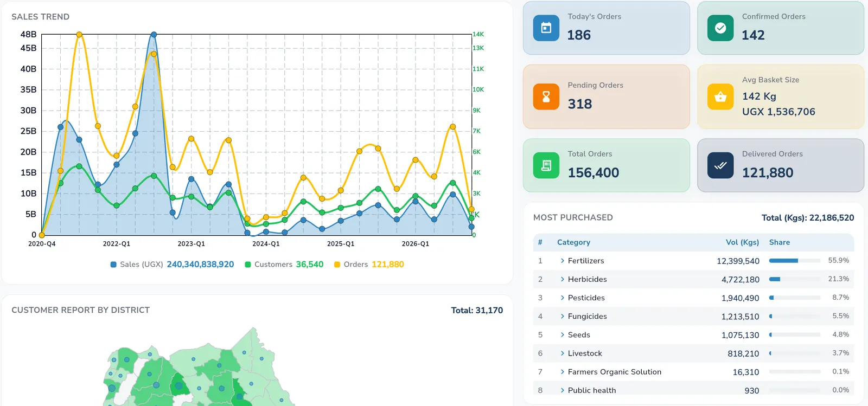Image resolution: width=868 pixels, height=406 pixels.
Task: Open the Today's Orders card
Action: (x=606, y=28)
